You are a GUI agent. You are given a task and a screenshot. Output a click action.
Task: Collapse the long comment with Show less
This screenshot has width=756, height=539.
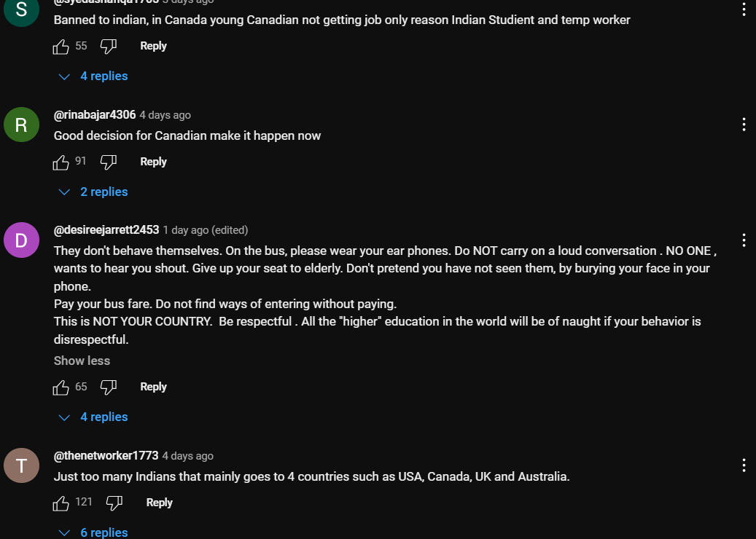82,361
